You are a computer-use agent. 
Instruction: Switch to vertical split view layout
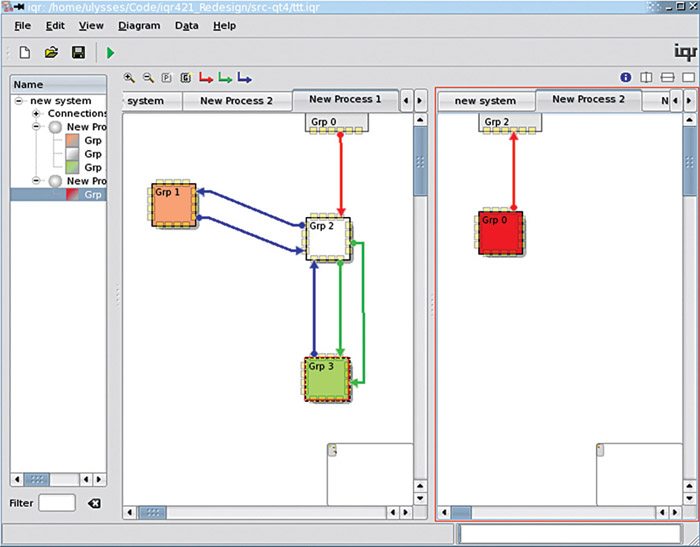point(647,77)
